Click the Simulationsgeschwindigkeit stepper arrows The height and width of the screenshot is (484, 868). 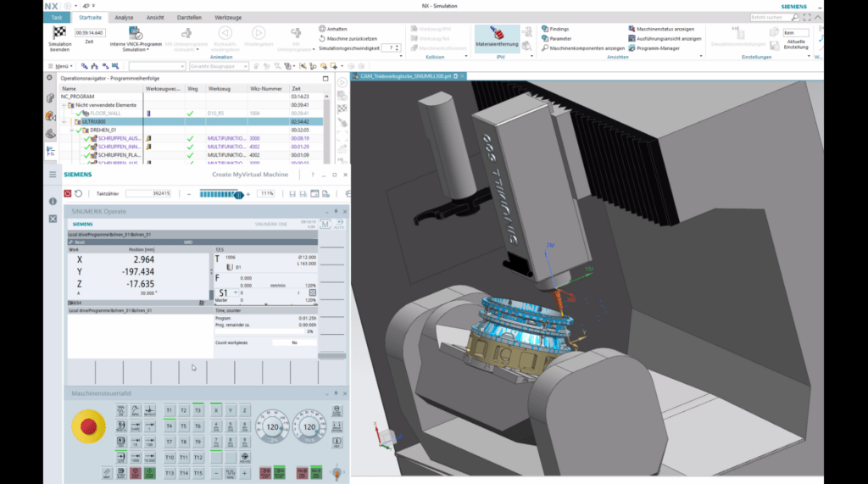coord(397,48)
